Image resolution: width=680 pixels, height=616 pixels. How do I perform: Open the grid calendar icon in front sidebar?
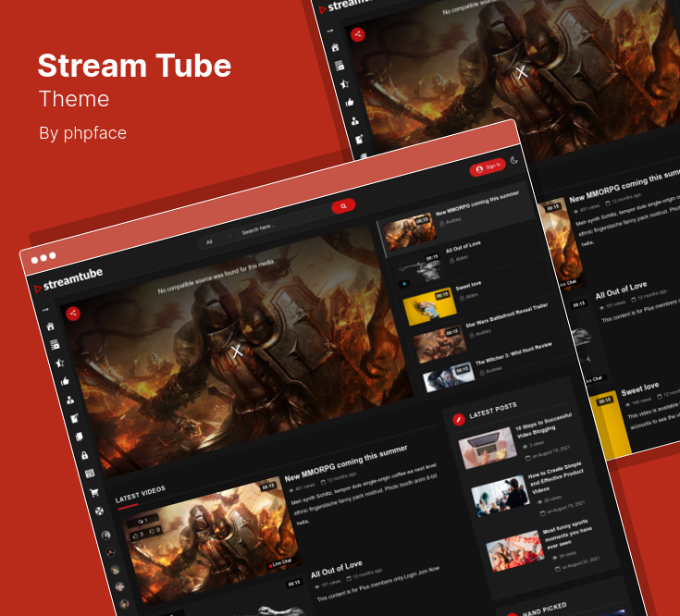pyautogui.click(x=90, y=474)
